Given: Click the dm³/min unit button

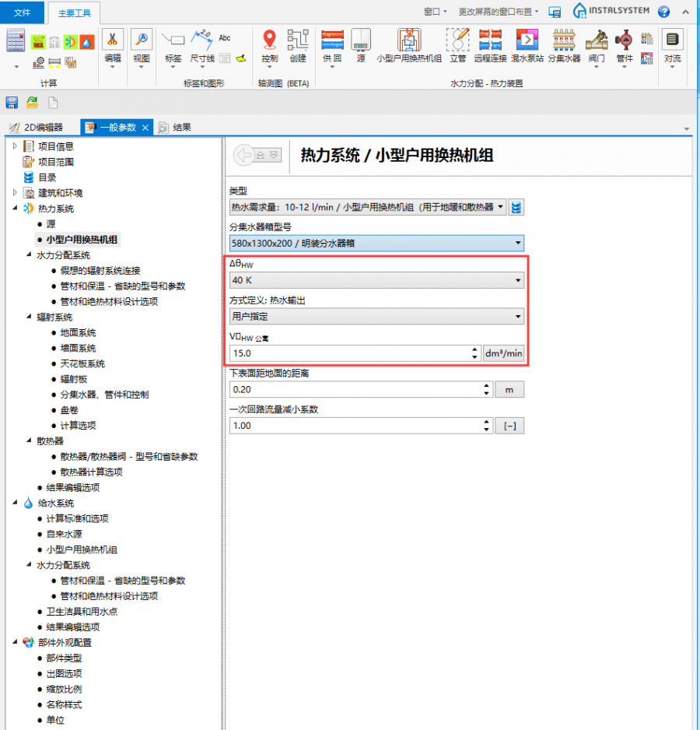Looking at the screenshot, I should 503,353.
